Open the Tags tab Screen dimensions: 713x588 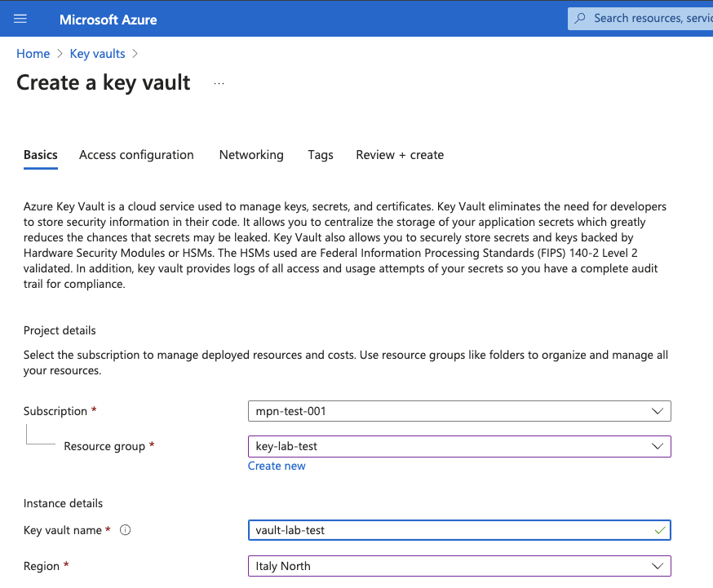[x=320, y=155]
